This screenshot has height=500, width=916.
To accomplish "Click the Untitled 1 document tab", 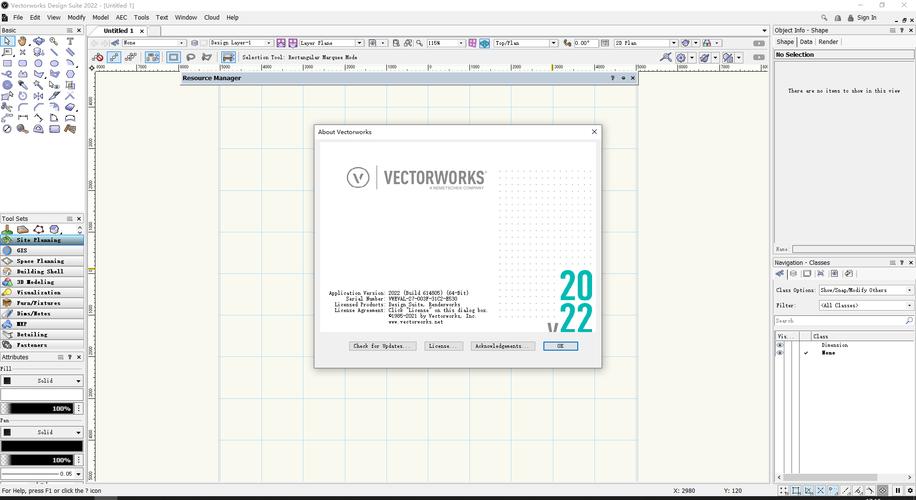I will pyautogui.click(x=119, y=30).
